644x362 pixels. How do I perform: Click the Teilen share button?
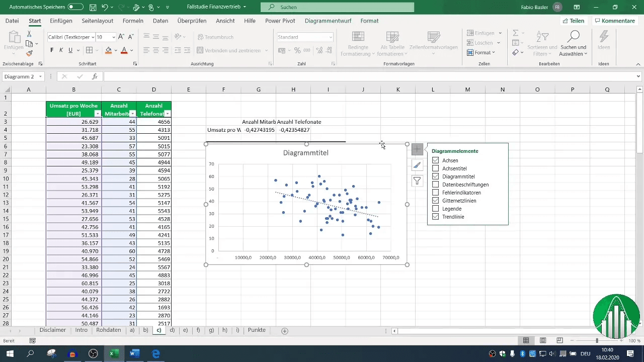[573, 21]
